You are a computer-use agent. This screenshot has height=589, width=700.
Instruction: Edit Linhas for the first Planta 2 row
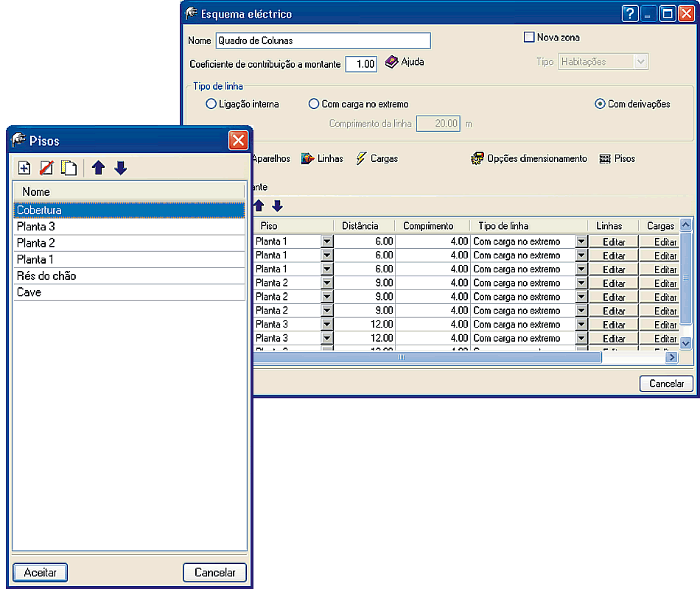tap(614, 283)
